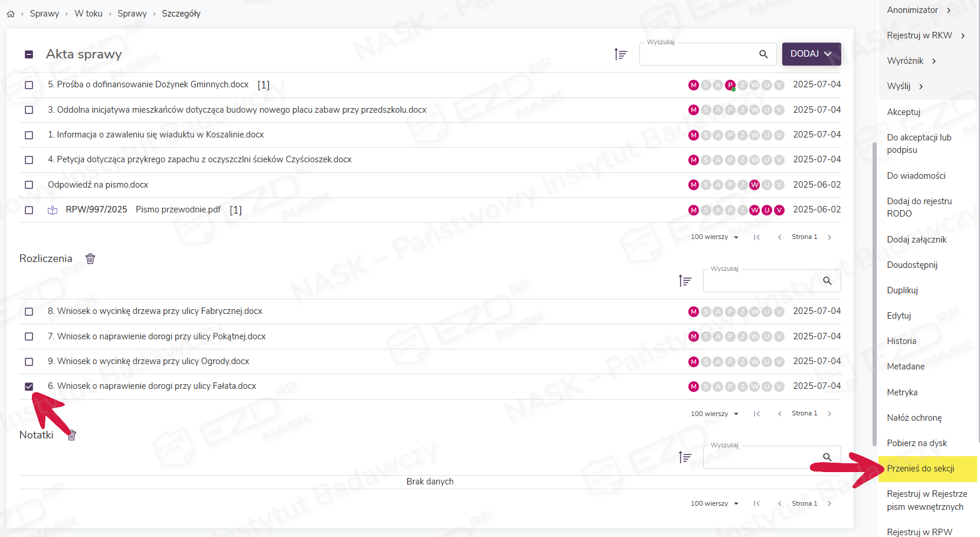The height and width of the screenshot is (537, 980).
Task: Click the search magnifier in Akta sprawy
Action: [x=763, y=54]
